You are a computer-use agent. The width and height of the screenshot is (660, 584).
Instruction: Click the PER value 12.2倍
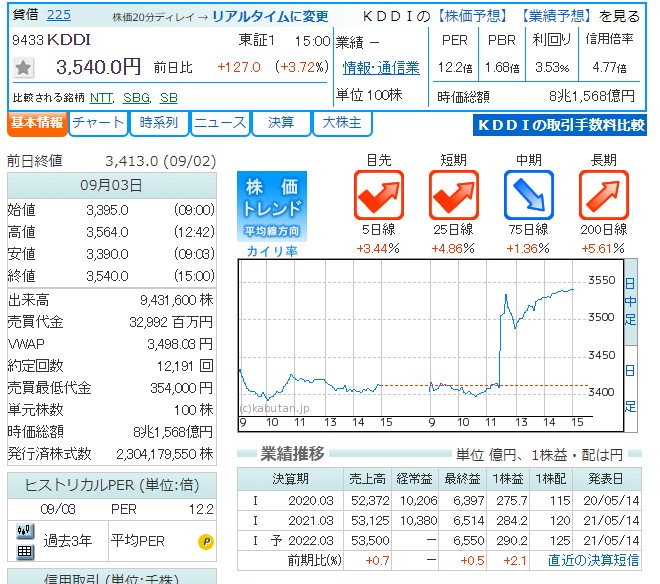tap(455, 67)
